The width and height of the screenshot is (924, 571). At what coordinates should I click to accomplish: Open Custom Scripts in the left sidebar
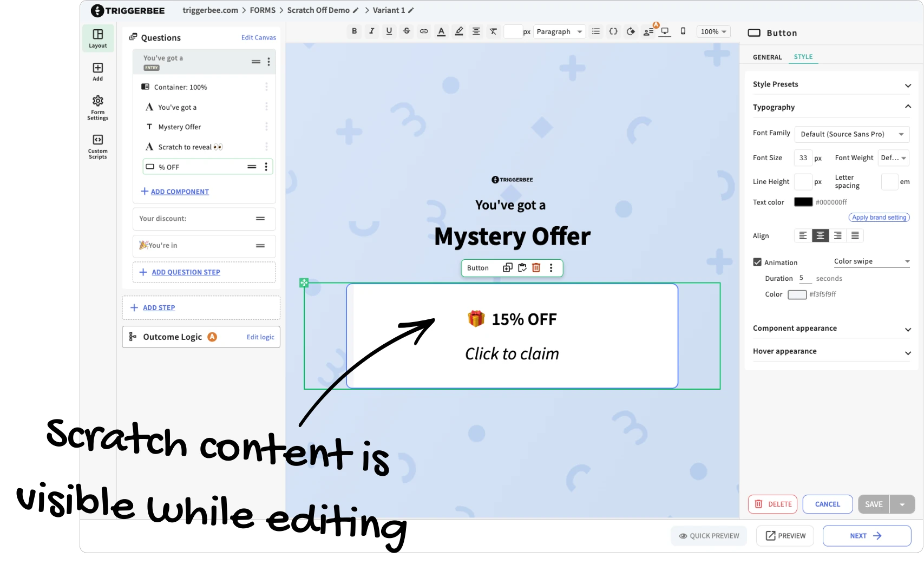(97, 147)
